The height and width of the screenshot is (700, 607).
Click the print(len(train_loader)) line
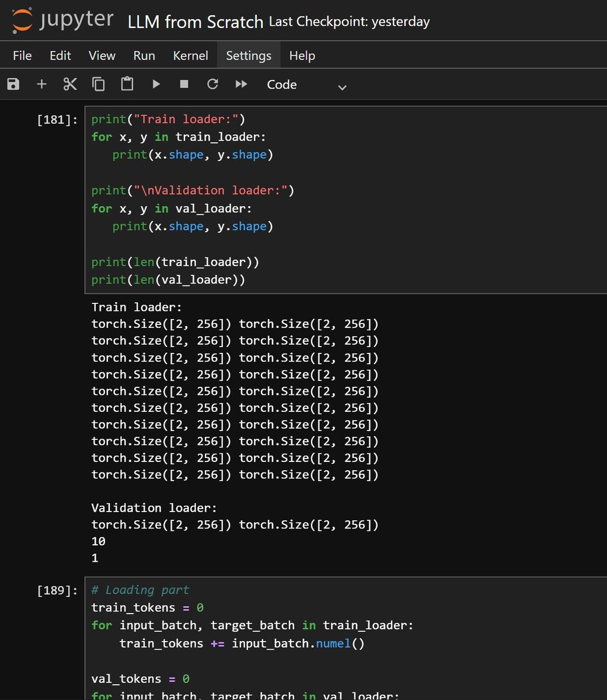(176, 262)
